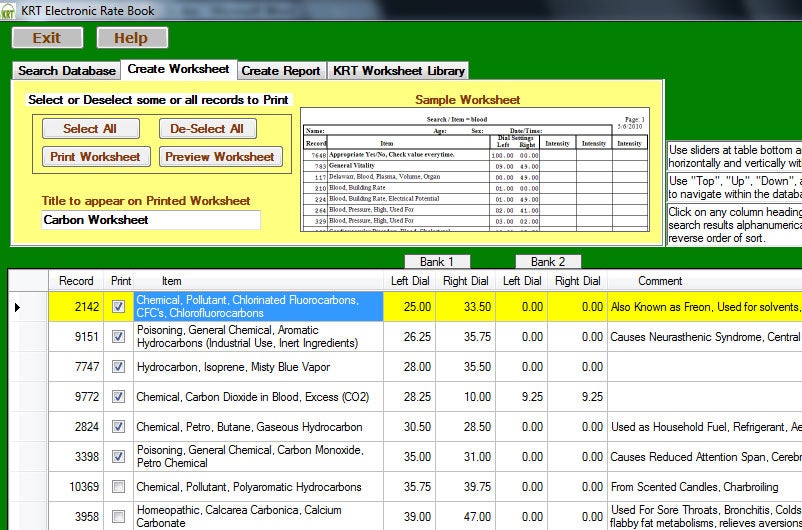Click record number 9772 cell
The image size is (802, 530).
point(76,396)
